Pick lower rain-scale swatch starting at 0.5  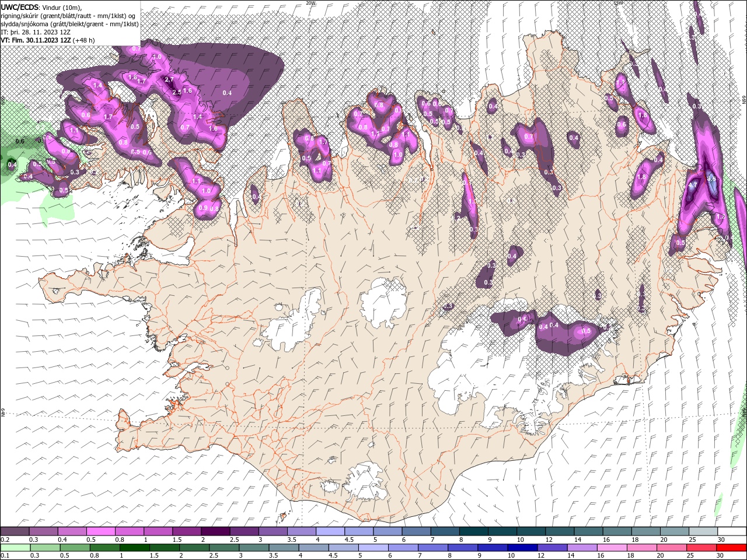[x=75, y=547]
